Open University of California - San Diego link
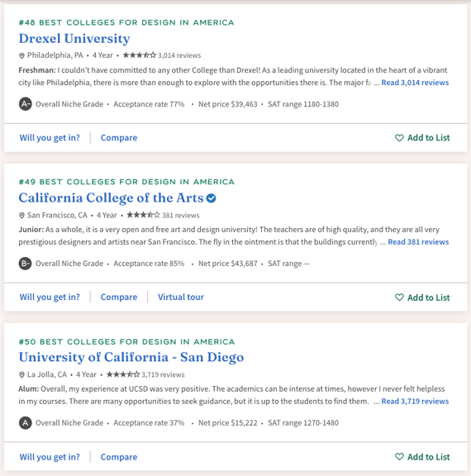This screenshot has width=471, height=476. point(131,357)
